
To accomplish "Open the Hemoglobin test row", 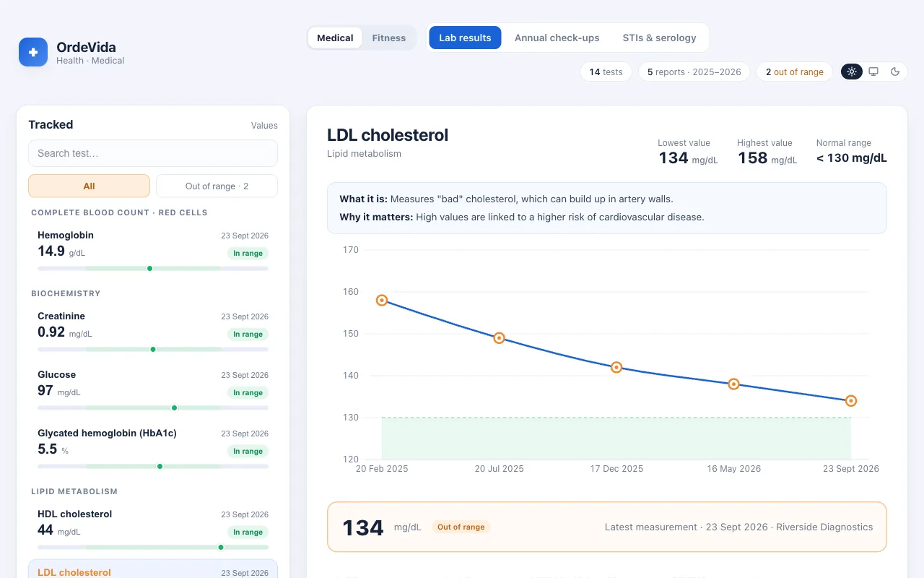I will pyautogui.click(x=153, y=251).
